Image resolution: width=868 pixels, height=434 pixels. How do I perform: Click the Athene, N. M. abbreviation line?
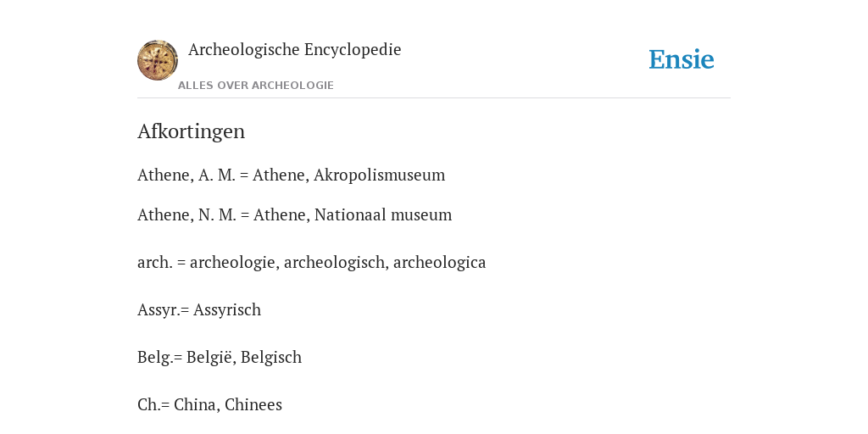294,214
